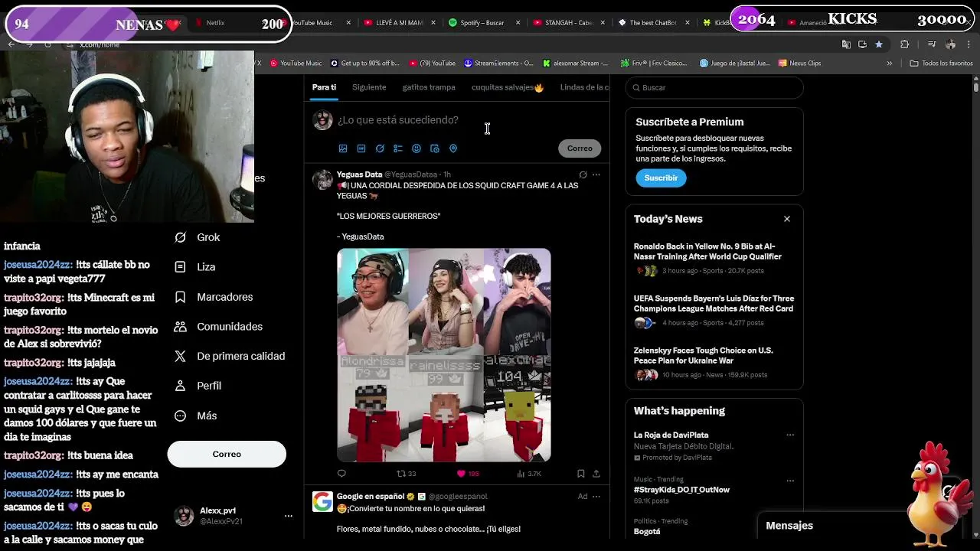Click the translate page icon in address bar
980x551 pixels.
[x=846, y=44]
